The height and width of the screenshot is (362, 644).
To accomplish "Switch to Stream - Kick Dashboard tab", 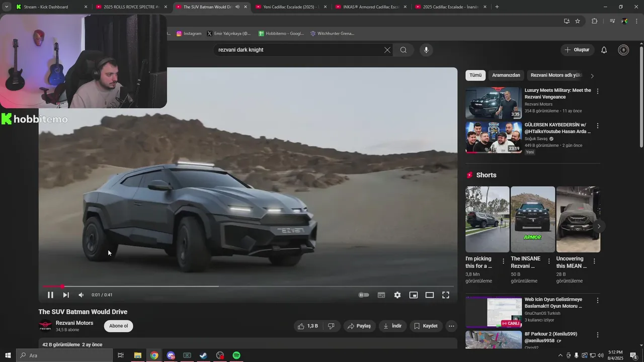I will [52, 7].
